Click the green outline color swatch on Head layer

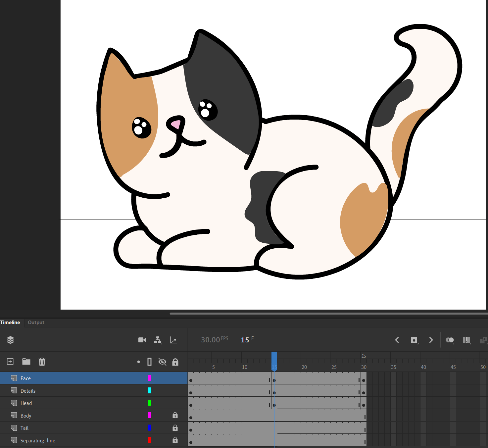point(150,403)
